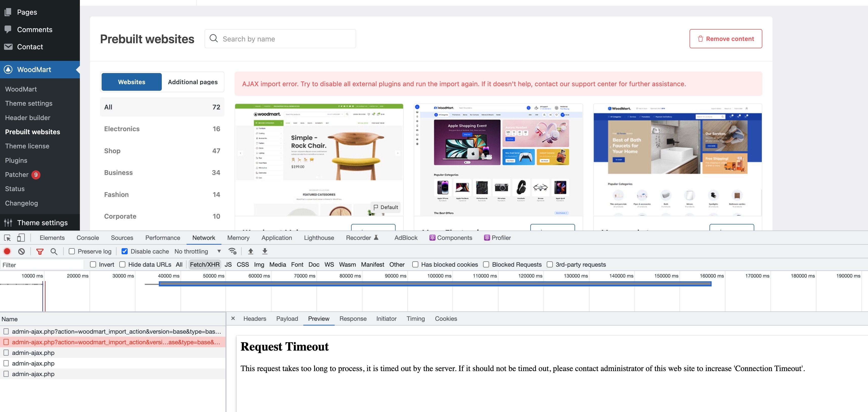Clear the network log
This screenshot has height=412, width=868.
click(21, 251)
